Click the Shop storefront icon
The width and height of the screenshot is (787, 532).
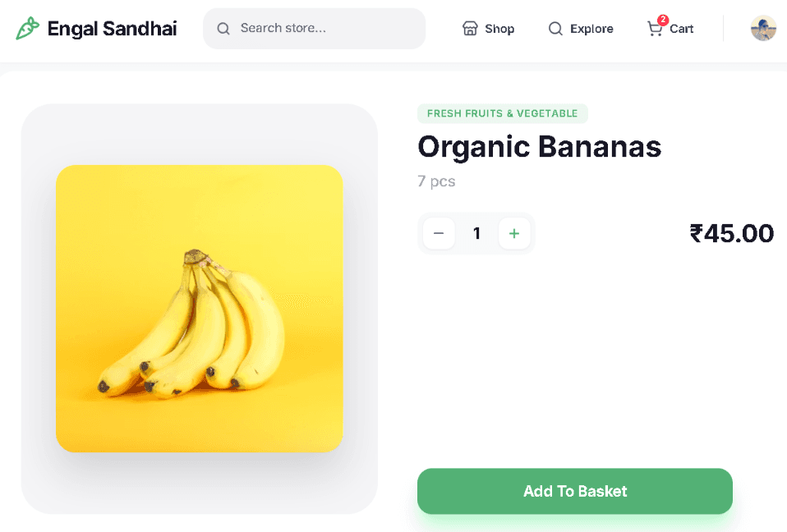470,29
